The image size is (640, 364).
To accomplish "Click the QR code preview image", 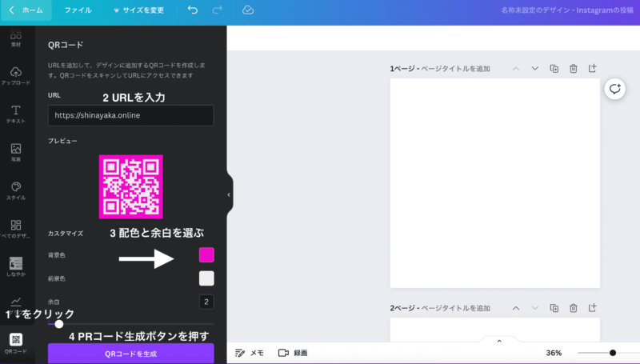I will point(131,186).
